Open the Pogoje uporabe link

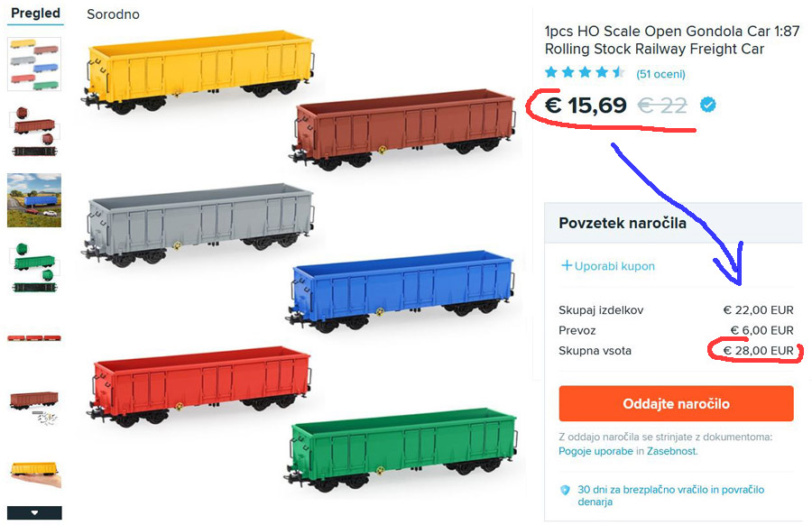coord(595,451)
